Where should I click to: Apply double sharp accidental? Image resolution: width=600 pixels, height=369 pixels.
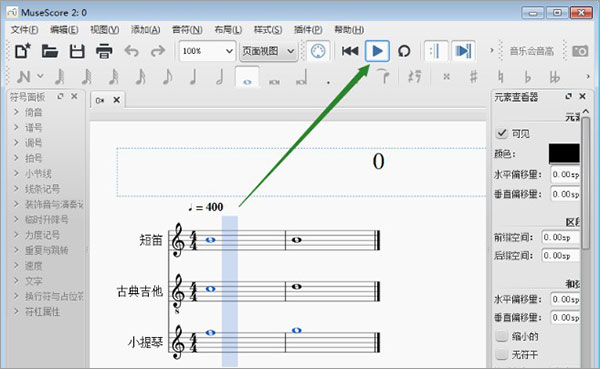coord(446,77)
